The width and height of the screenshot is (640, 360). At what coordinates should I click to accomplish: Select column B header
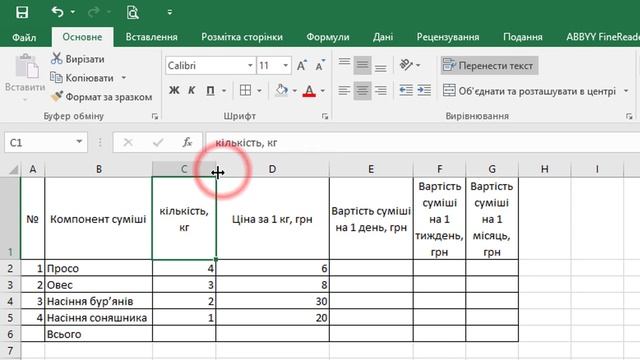98,169
